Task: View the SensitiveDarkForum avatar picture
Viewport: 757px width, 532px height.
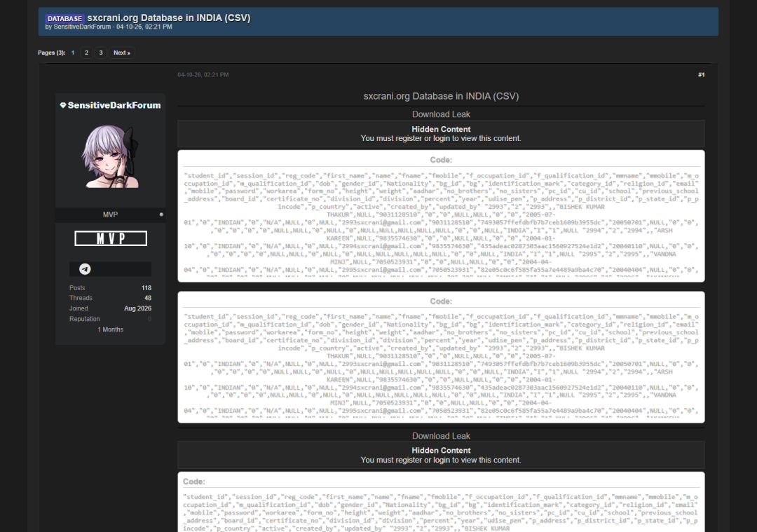Action: tap(111, 156)
